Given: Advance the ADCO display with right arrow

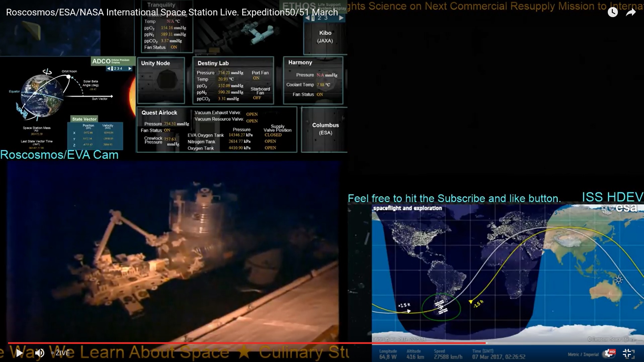Looking at the screenshot, I should (x=130, y=68).
